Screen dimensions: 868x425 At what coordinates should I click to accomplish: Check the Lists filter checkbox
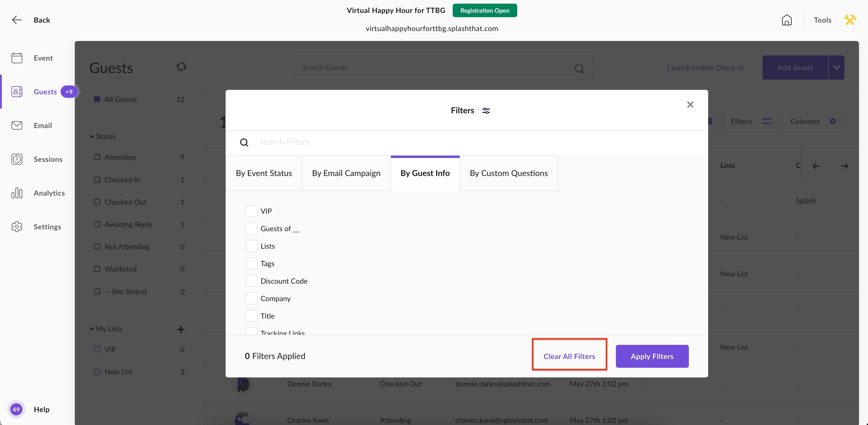click(x=251, y=246)
